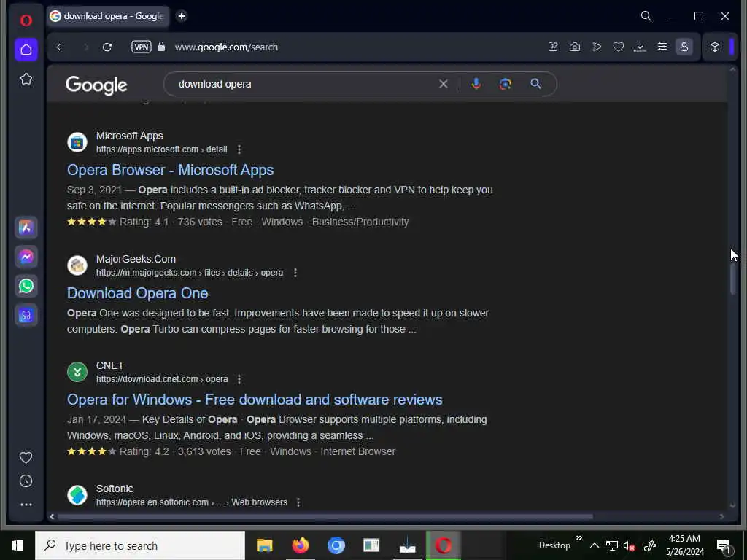Open the music player sidebar icon
Image resolution: width=747 pixels, height=560 pixels.
(x=26, y=315)
